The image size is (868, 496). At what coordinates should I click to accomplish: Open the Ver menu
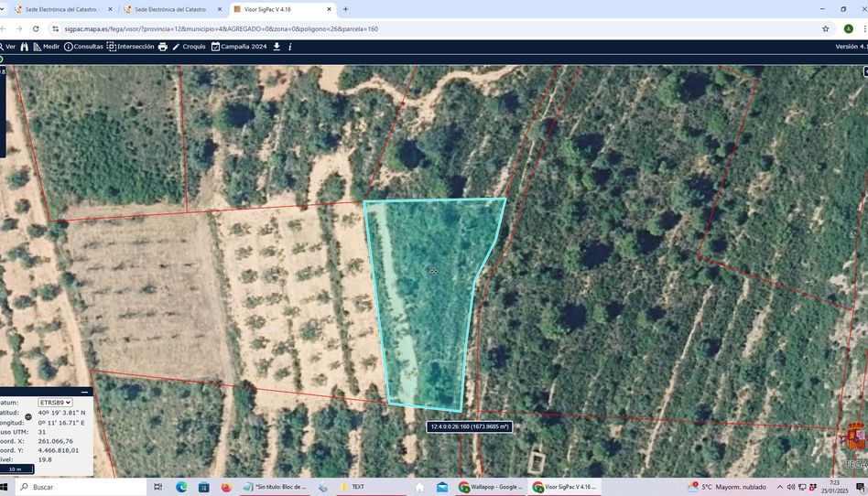pyautogui.click(x=9, y=47)
